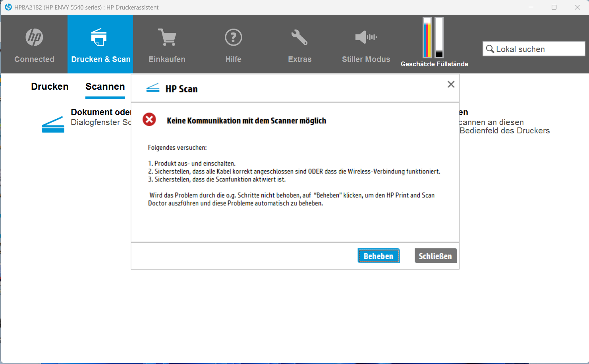Open Extras wrench tools
589x364 pixels.
(x=299, y=38)
